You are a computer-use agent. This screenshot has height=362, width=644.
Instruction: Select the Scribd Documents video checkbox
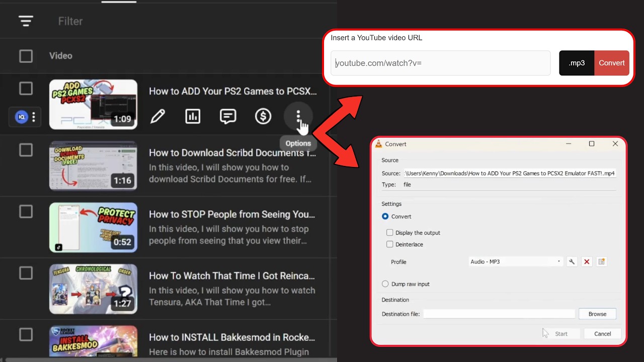[x=26, y=150]
